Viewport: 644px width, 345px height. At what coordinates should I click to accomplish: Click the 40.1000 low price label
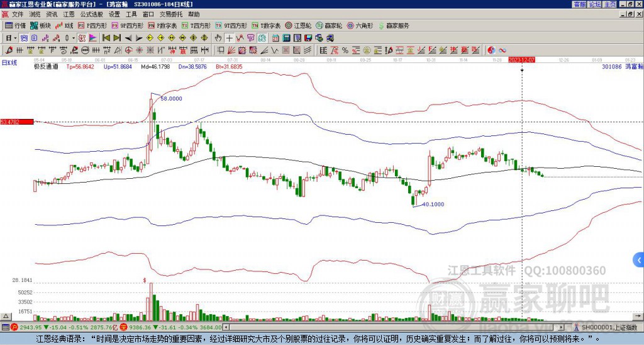point(433,205)
